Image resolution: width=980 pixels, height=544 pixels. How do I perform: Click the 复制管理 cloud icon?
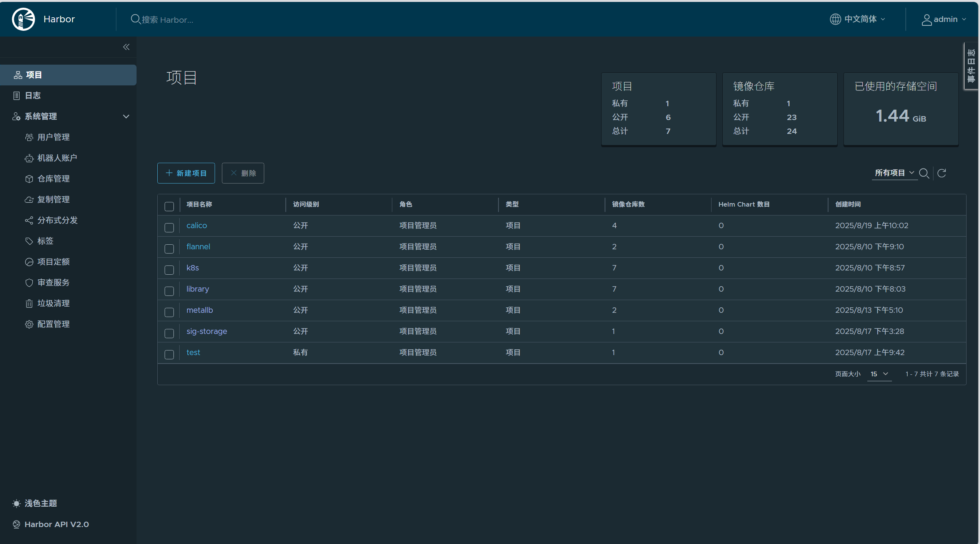tap(29, 200)
